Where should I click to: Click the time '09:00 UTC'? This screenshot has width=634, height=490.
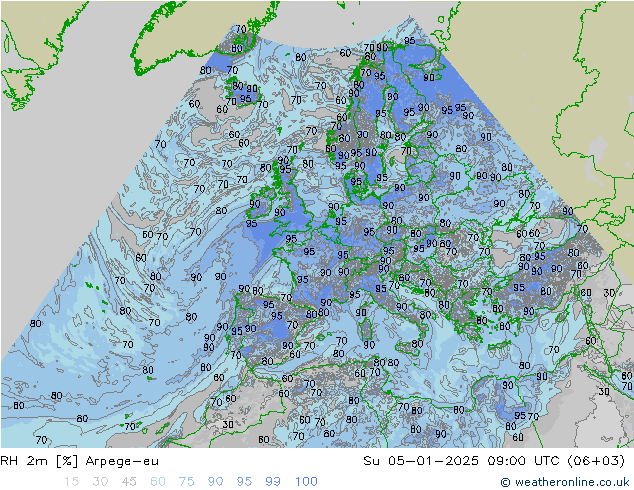pos(523,460)
